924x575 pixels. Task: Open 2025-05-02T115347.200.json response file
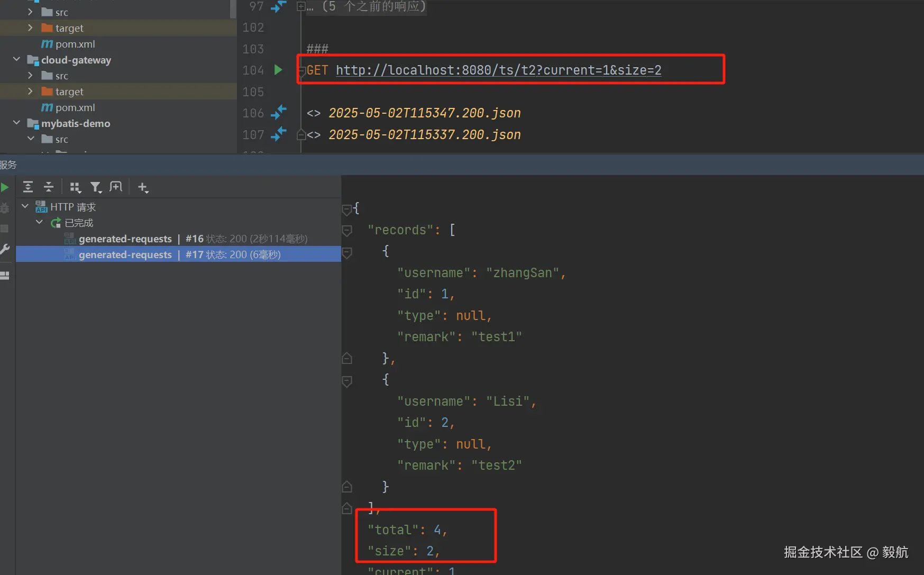click(425, 113)
